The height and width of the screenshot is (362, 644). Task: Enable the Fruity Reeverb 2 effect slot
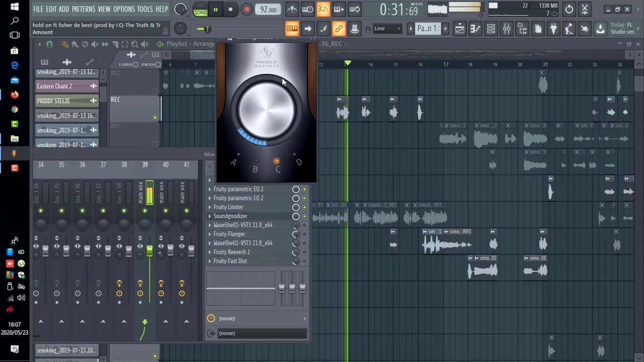[304, 252]
